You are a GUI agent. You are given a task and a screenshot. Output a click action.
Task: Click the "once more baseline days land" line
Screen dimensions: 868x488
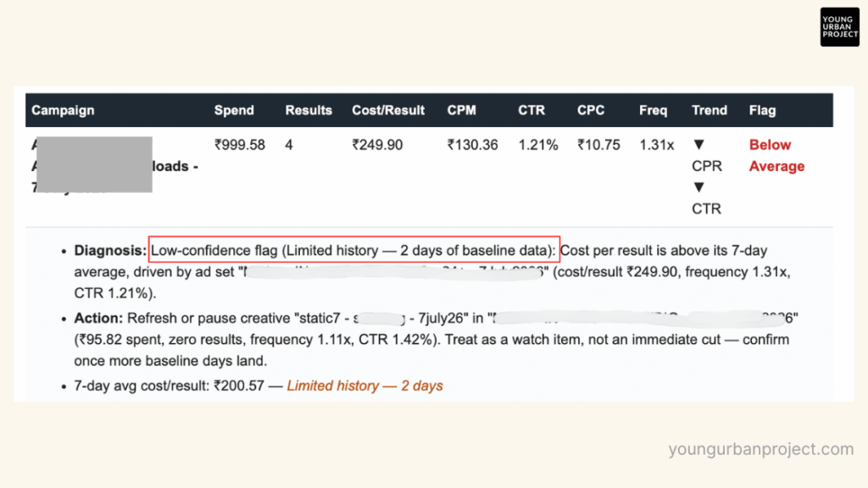click(x=170, y=361)
